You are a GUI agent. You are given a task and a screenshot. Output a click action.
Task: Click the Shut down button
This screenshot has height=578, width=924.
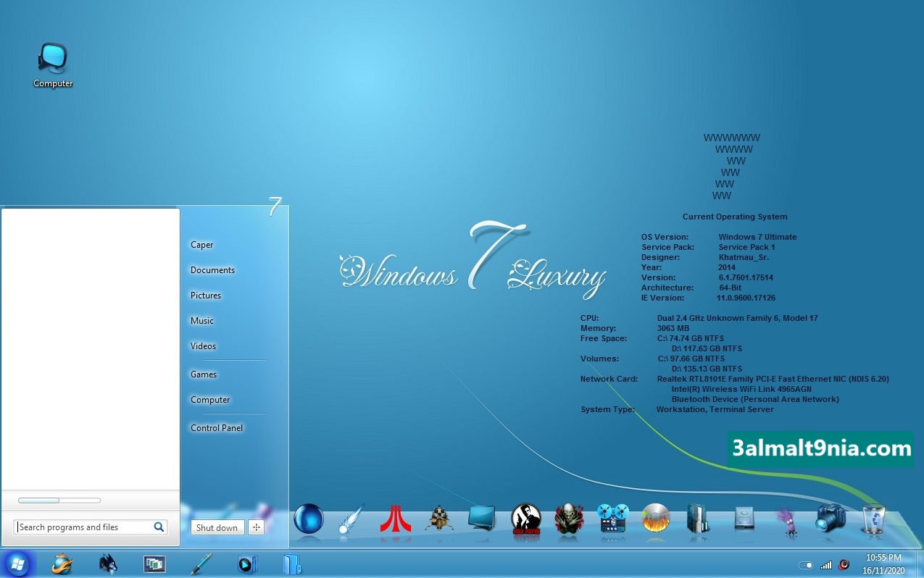(x=217, y=527)
